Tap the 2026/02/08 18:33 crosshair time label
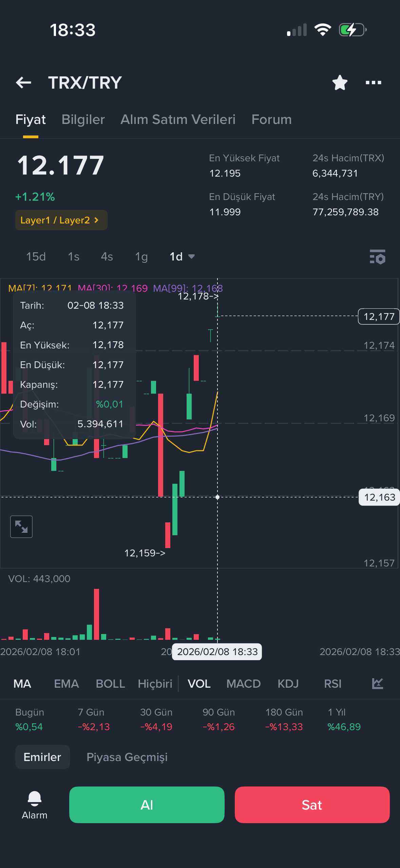Image resolution: width=400 pixels, height=868 pixels. 217,652
